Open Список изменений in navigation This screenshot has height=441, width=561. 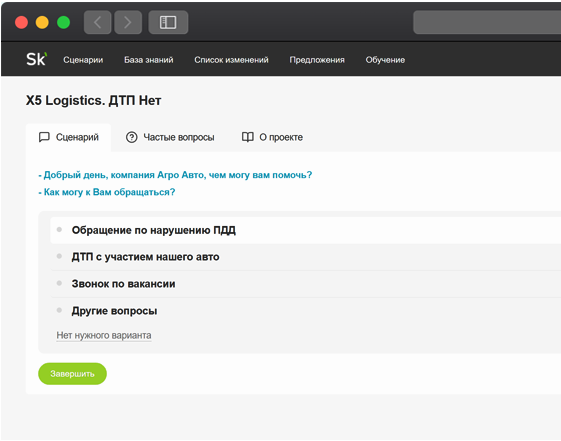point(231,60)
